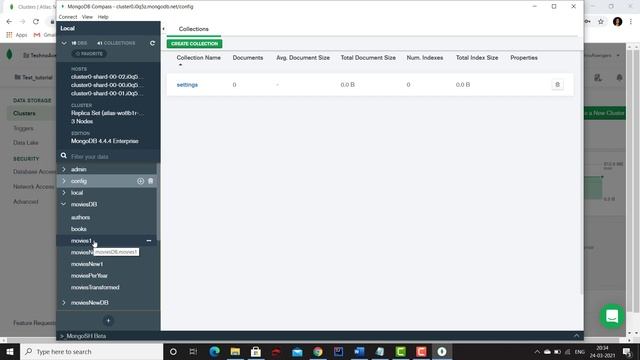Open File Explorer from taskbar
The height and width of the screenshot is (360, 640).
[235, 351]
